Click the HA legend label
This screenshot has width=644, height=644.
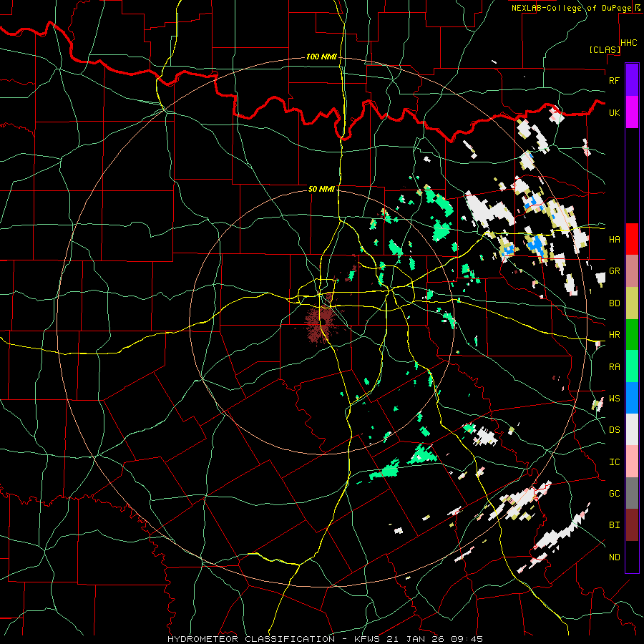point(614,239)
